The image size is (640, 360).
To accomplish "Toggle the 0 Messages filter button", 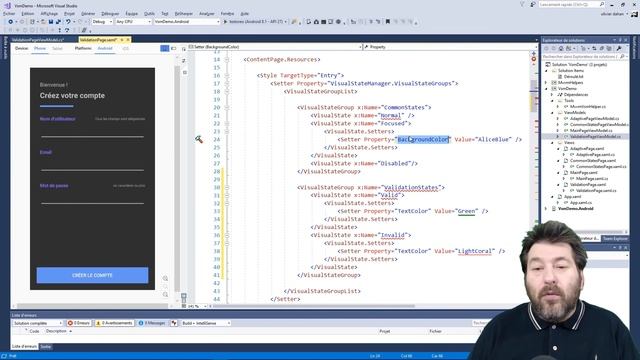I will [x=152, y=323].
